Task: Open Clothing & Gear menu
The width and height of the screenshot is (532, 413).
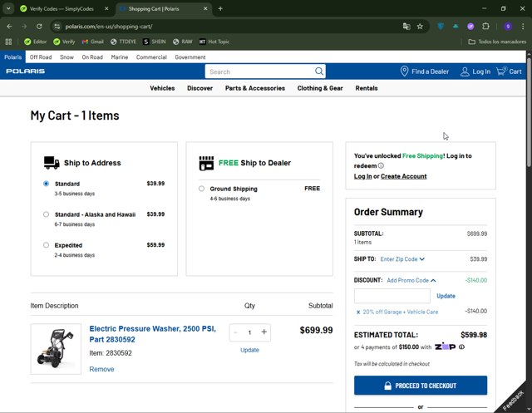Action: (320, 88)
